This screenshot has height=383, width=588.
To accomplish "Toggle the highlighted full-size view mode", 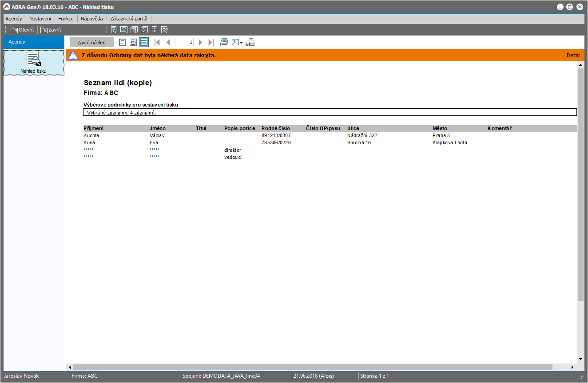I will (x=143, y=42).
